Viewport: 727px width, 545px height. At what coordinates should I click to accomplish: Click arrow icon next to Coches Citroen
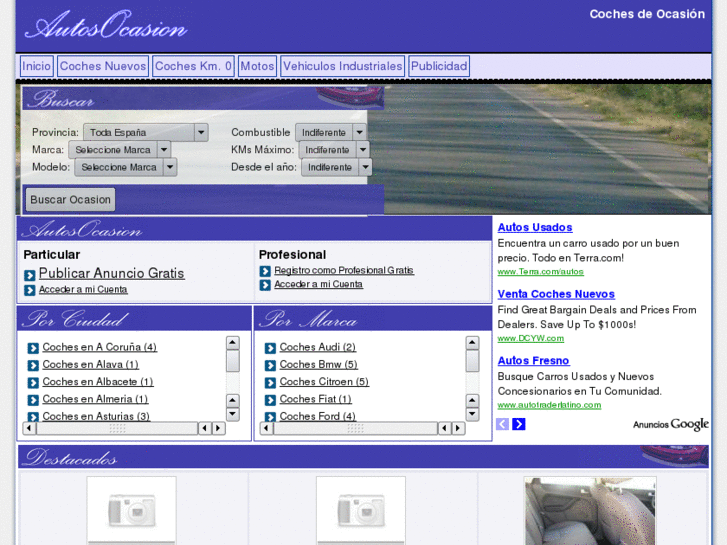pos(270,383)
